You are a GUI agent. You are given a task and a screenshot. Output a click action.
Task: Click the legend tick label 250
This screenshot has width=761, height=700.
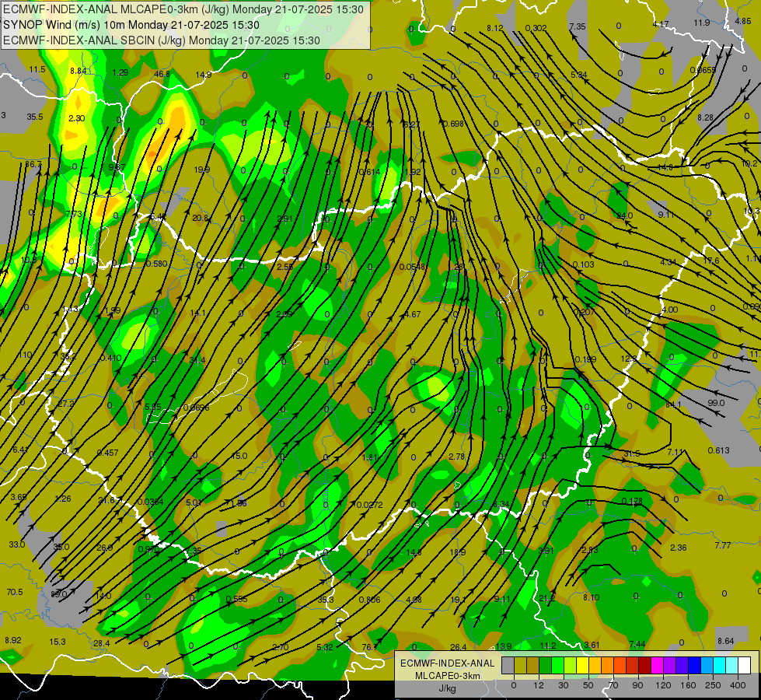[x=713, y=685]
